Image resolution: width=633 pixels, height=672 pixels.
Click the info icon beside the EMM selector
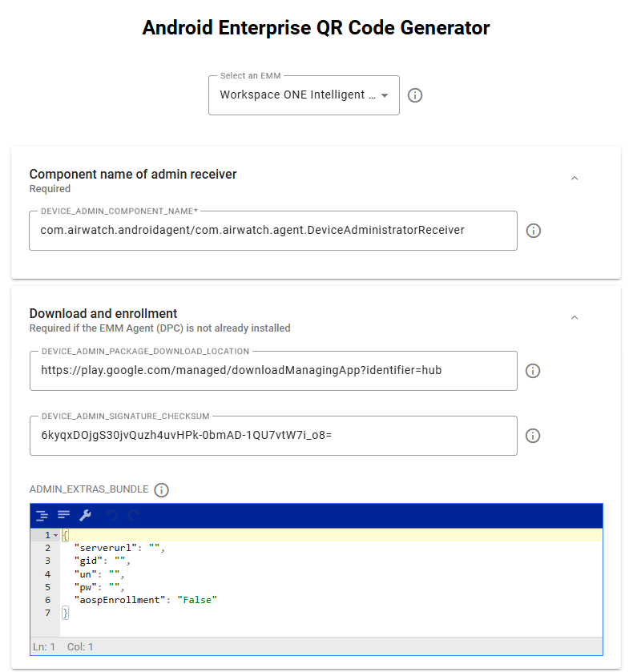pos(415,95)
